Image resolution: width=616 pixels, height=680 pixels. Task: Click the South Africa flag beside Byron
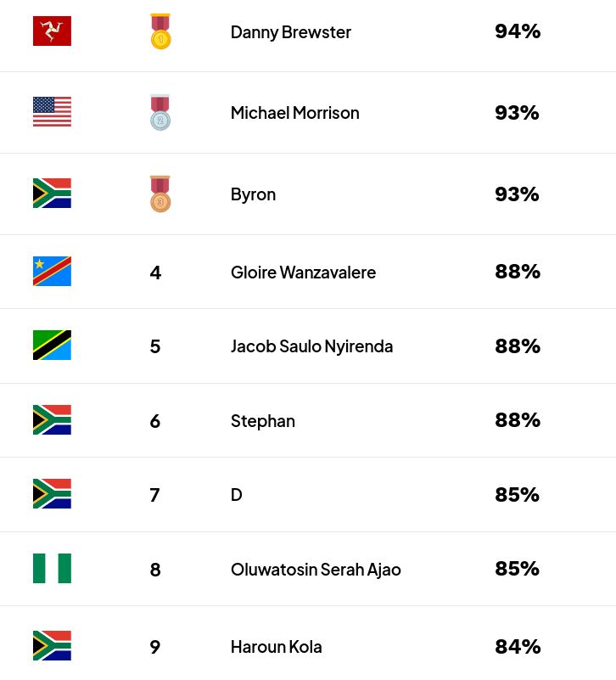point(52,193)
